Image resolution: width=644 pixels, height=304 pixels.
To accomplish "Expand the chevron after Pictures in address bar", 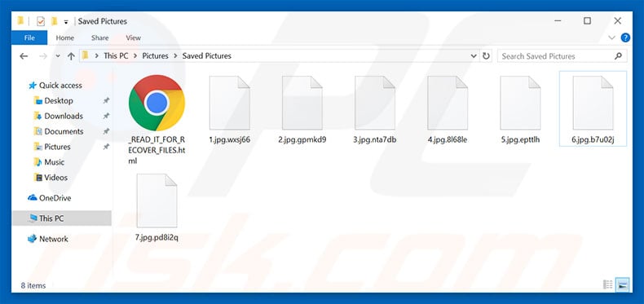I will click(175, 56).
